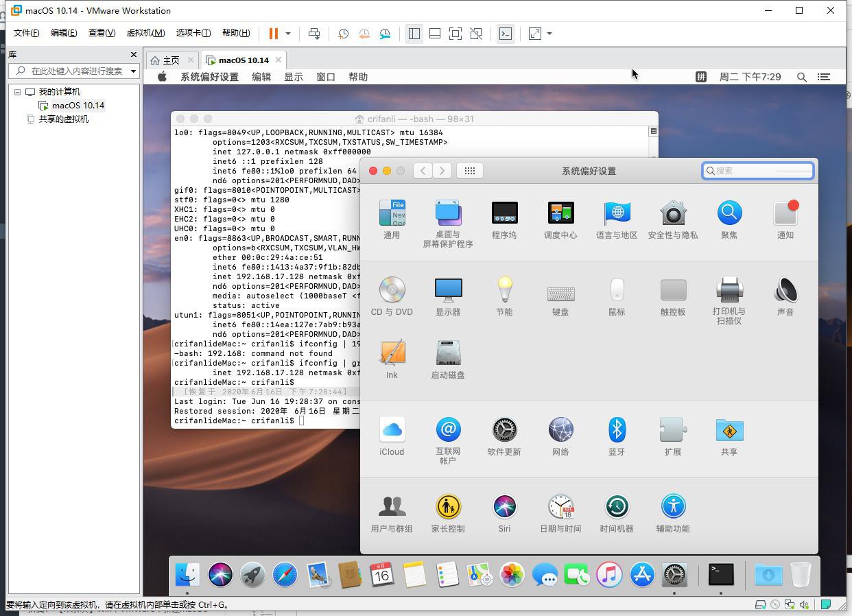
Task: Open VMware 文件(F) menu
Action: [x=27, y=33]
